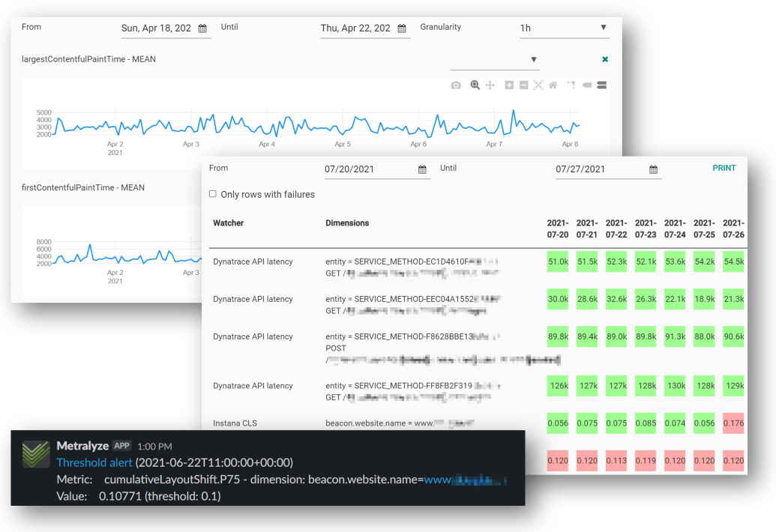The height and width of the screenshot is (532, 776).
Task: Open calendar icon beside 07/27/2021 field
Action: (653, 169)
